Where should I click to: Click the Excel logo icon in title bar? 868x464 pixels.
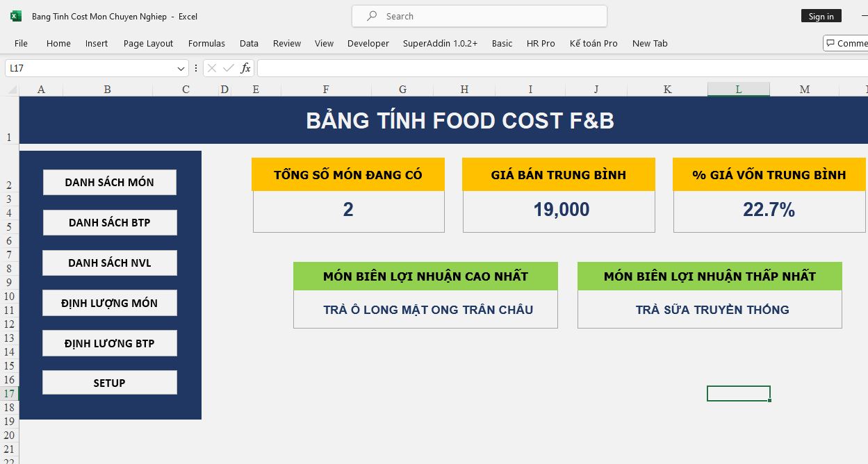[16, 16]
